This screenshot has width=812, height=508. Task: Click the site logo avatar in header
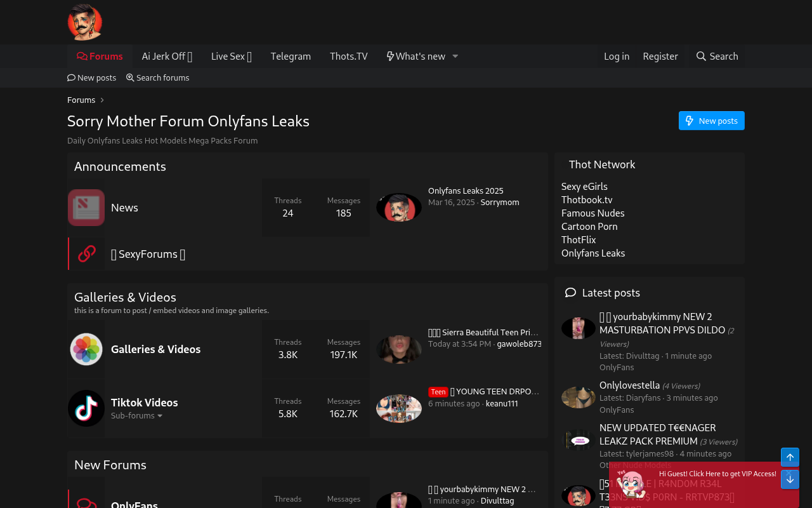[85, 22]
